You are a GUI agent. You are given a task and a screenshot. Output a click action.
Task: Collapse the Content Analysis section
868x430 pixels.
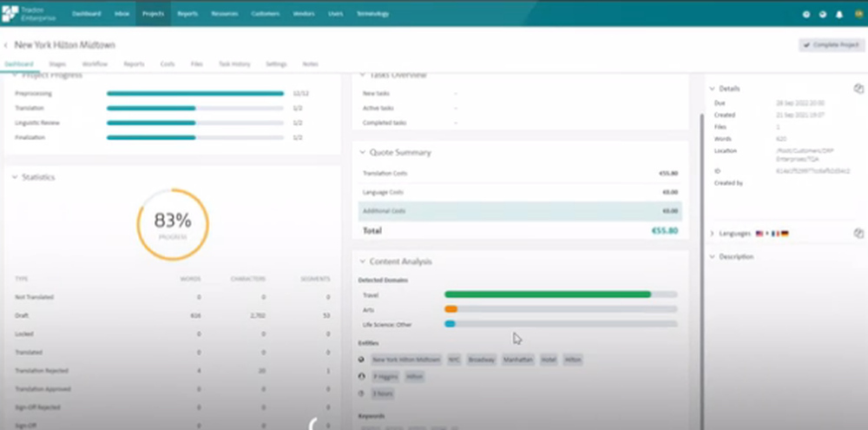pyautogui.click(x=363, y=261)
